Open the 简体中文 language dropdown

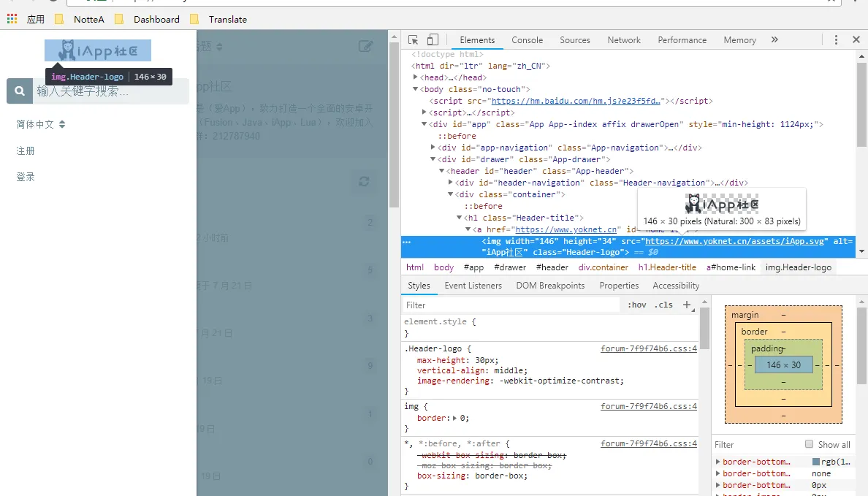coord(41,125)
